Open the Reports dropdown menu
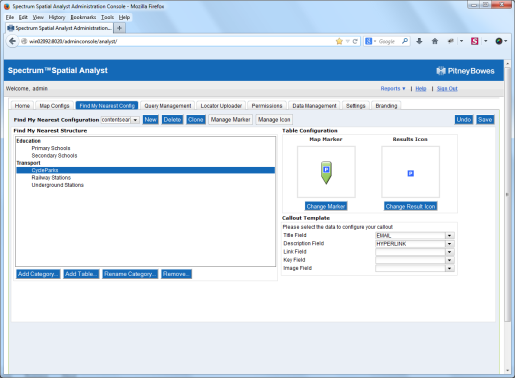 pyautogui.click(x=393, y=89)
